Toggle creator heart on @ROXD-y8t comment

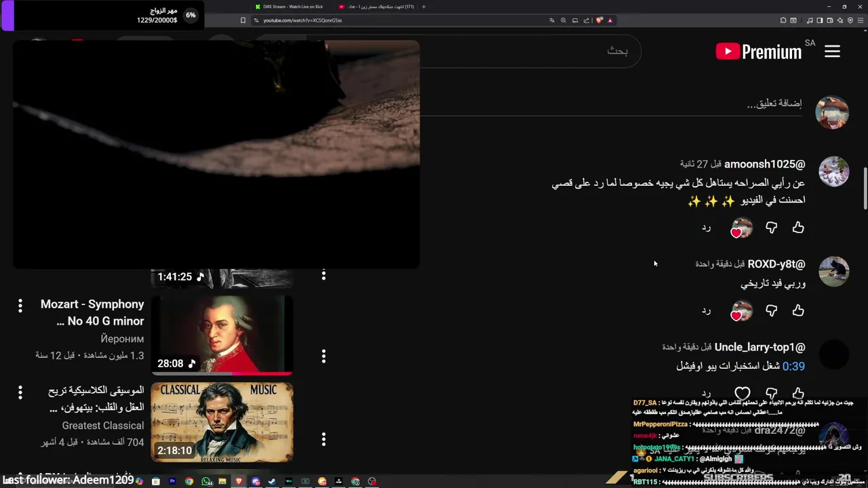click(741, 310)
